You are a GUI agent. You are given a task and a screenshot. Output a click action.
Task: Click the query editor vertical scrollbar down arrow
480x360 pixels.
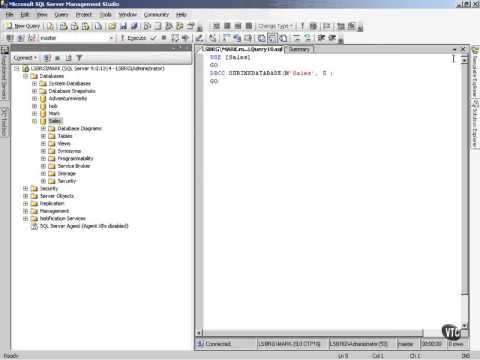[464, 325]
